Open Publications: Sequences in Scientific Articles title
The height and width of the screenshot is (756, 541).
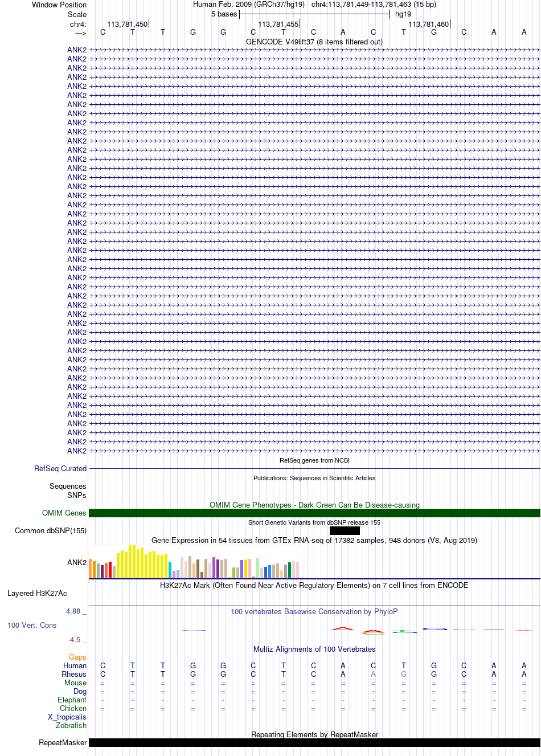click(314, 478)
